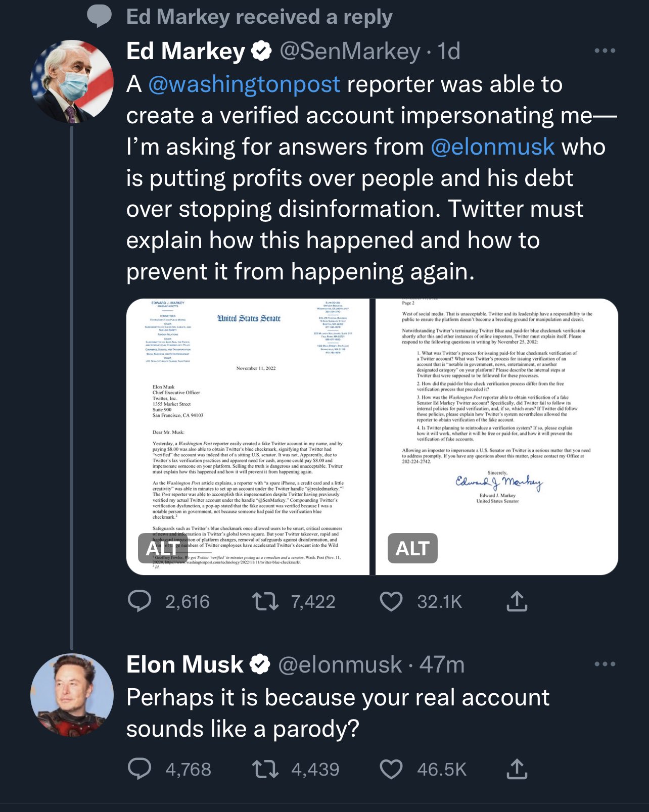Screen dimensions: 649x812
Task: Like Ed Markey's tweet
Action: [391, 601]
